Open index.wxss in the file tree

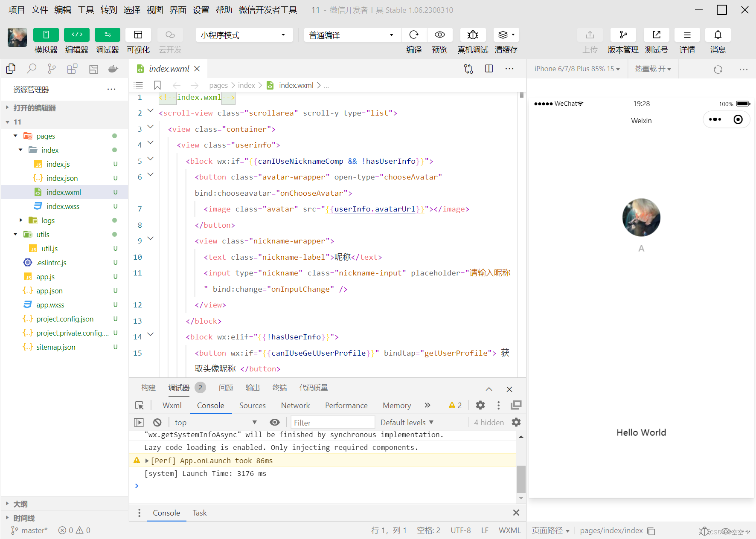point(63,206)
